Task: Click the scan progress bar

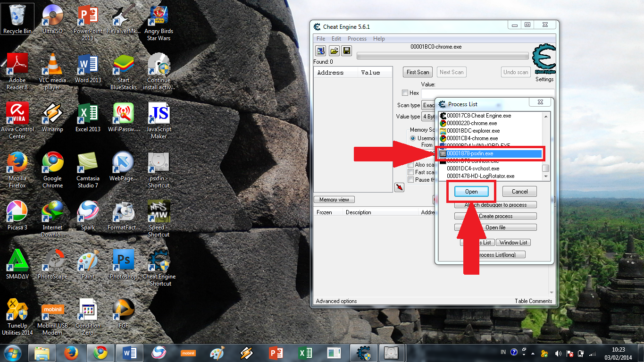Action: [x=443, y=56]
